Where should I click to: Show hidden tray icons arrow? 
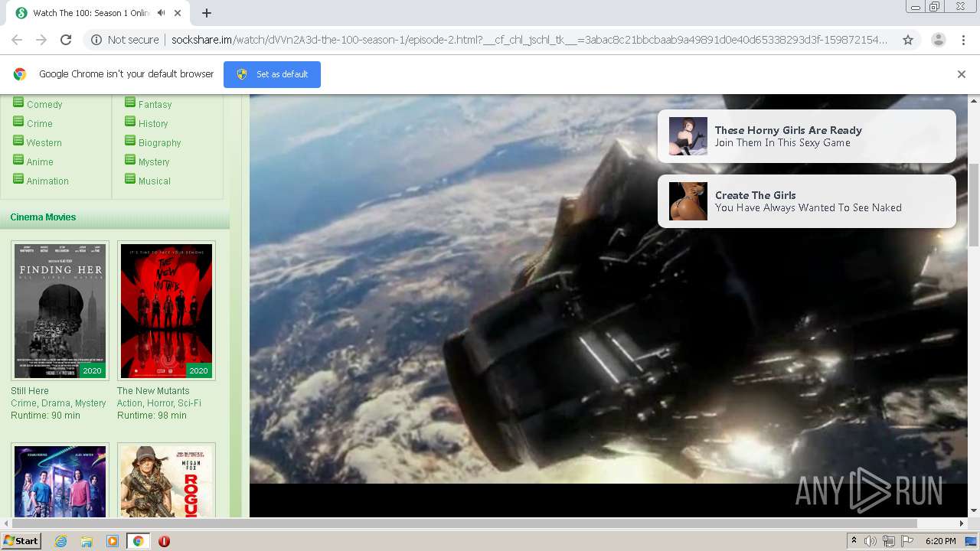[854, 541]
